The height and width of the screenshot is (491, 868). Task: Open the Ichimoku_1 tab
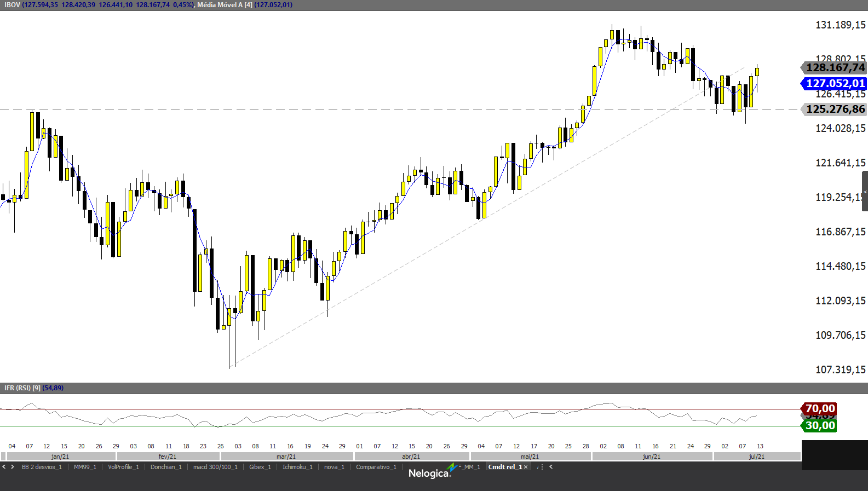click(297, 467)
